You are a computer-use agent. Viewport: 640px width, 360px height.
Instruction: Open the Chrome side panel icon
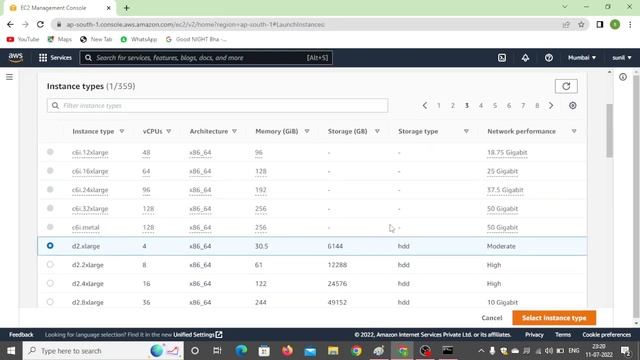point(600,24)
